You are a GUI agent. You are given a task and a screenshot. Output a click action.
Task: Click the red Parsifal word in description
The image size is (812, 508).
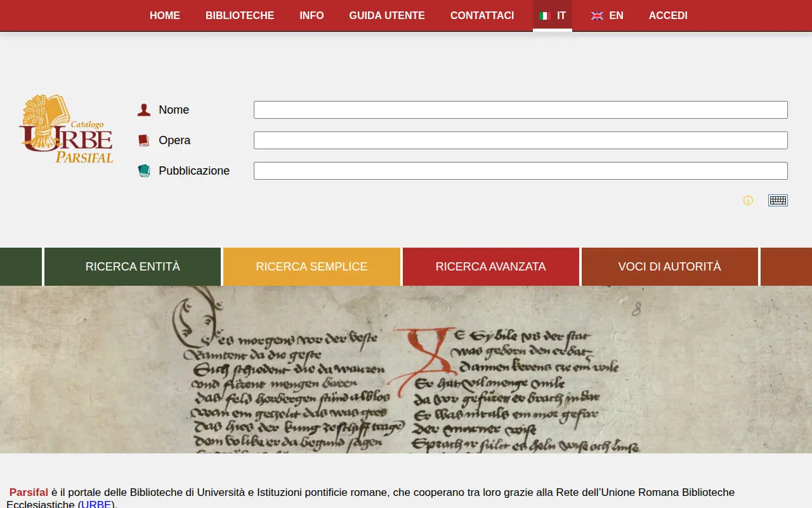pos(29,492)
